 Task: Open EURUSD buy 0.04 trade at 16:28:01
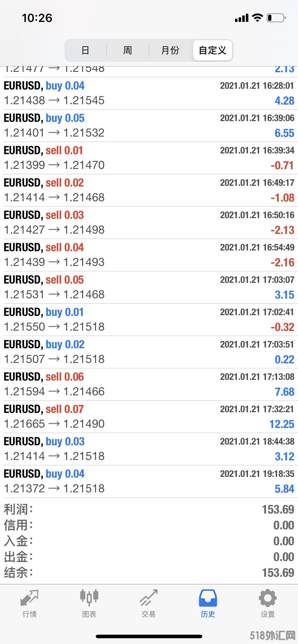[149, 93]
